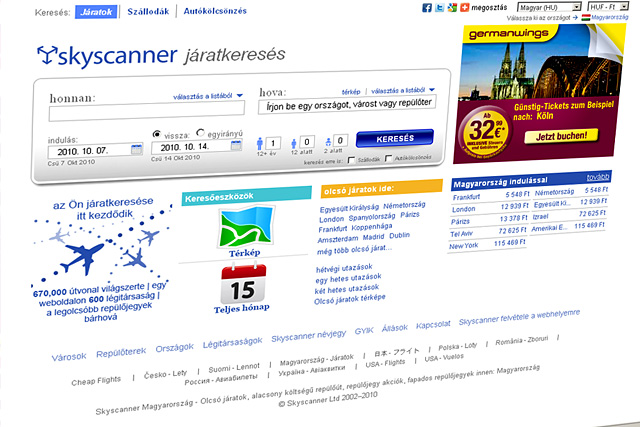
Task: Switch to the Autókölcsönzés tab
Action: click(215, 11)
